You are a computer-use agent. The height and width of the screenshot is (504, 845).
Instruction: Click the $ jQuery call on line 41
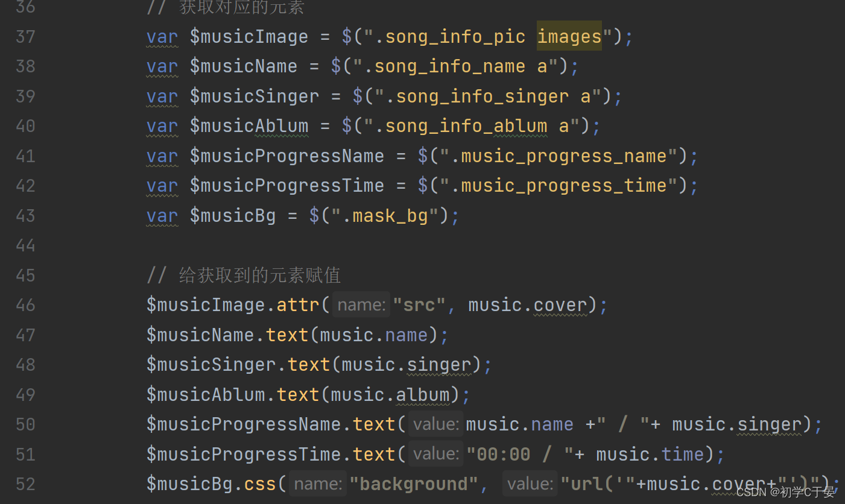tap(423, 156)
